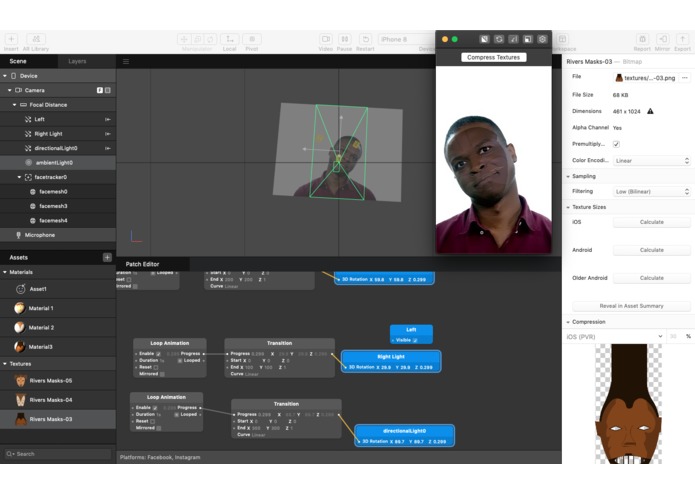Select ambientLight0 in scene tree
The width and height of the screenshot is (695, 494).
tap(58, 163)
